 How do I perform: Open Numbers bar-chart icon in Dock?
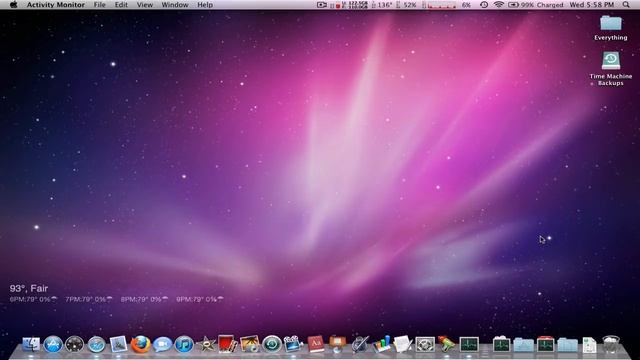click(x=381, y=344)
